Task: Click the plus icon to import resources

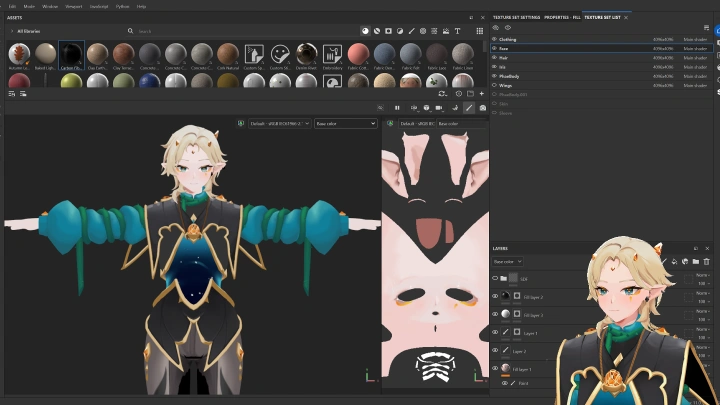Action: tap(482, 94)
